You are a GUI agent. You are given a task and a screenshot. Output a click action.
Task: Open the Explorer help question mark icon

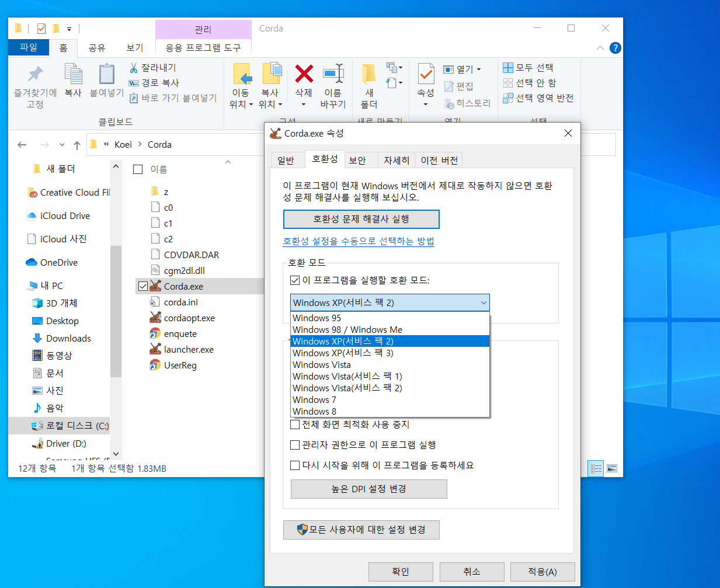[x=615, y=48]
